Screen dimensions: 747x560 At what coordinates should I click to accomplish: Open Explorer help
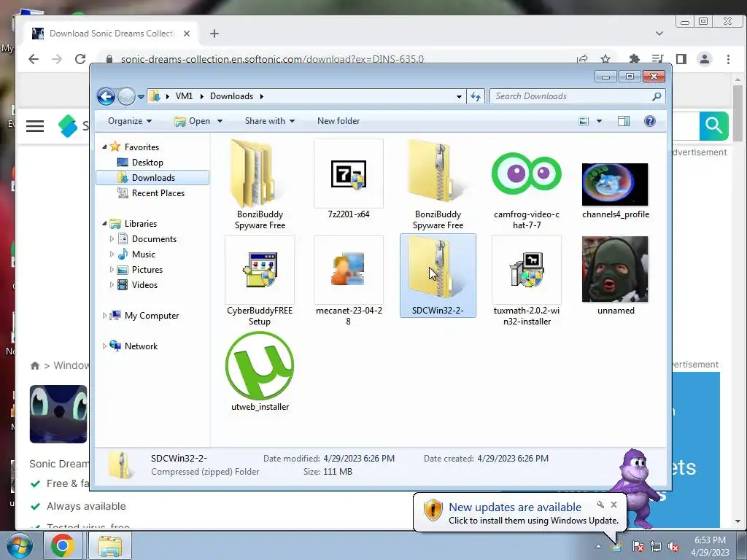coord(650,121)
